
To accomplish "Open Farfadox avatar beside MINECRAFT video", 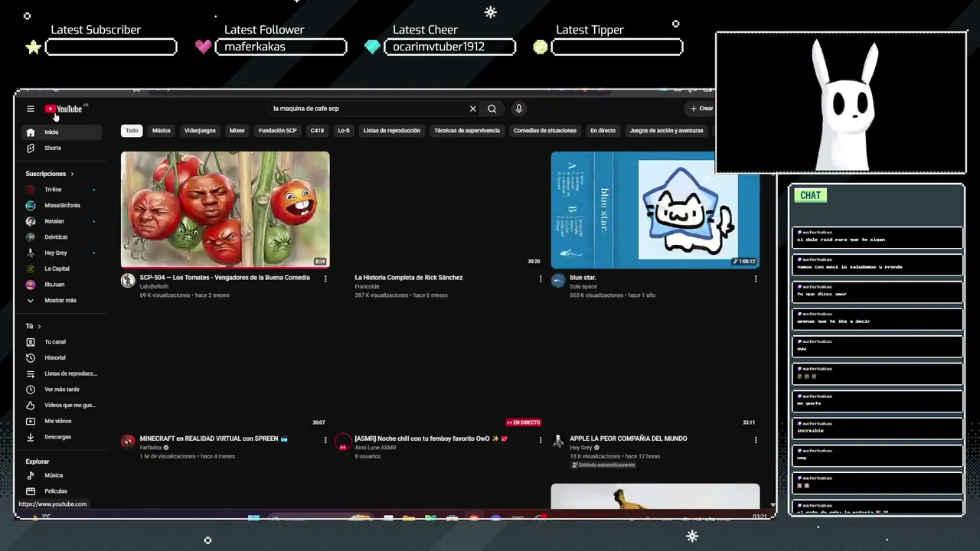I will tap(128, 442).
